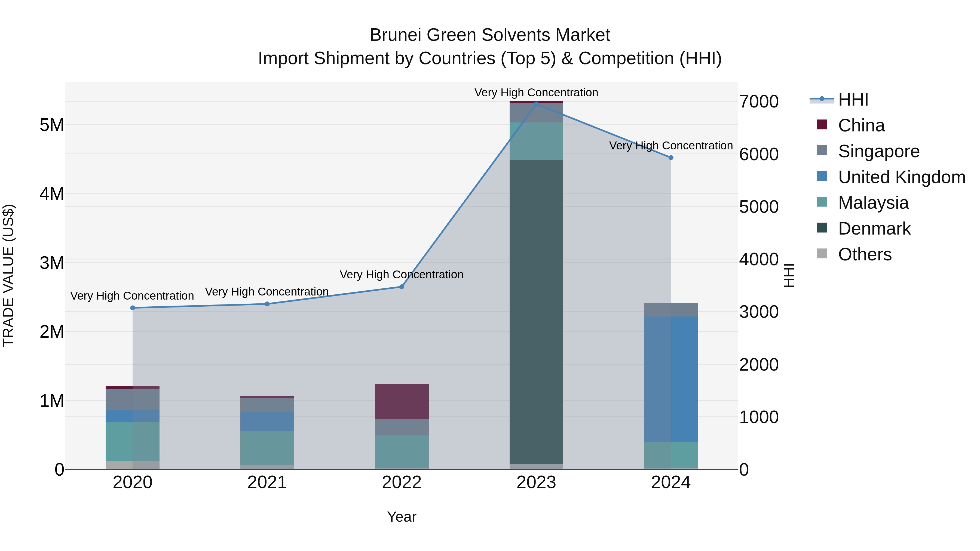The image size is (980, 551).
Task: Toggle the Denmark legend label
Action: click(875, 229)
